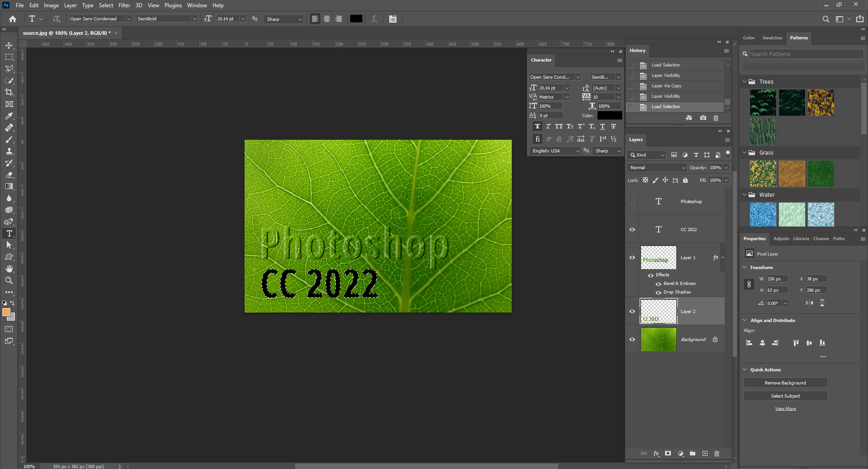Hide Layer 2 visibility
The image size is (868, 469).
point(632,312)
